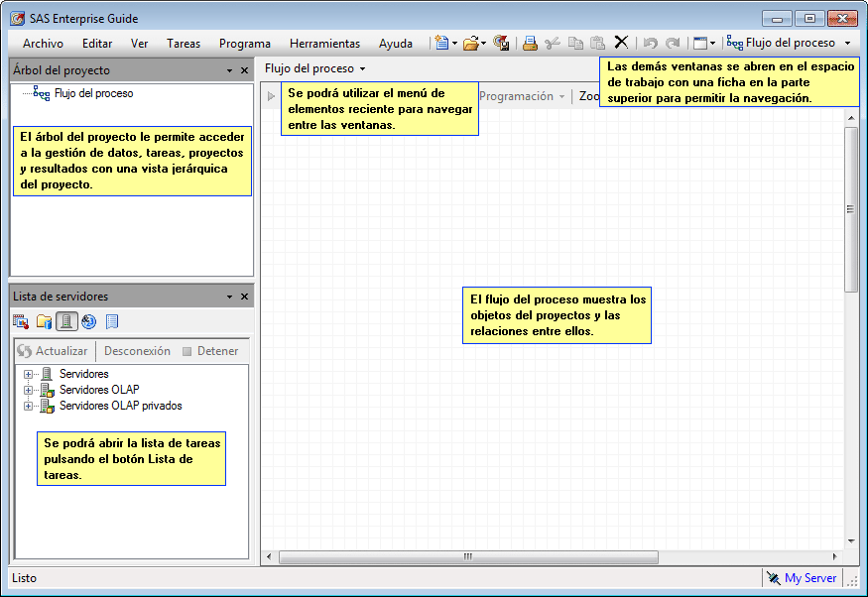The height and width of the screenshot is (597, 868).
Task: Click the Lista de tareas icon in server panel
Action: 112,321
